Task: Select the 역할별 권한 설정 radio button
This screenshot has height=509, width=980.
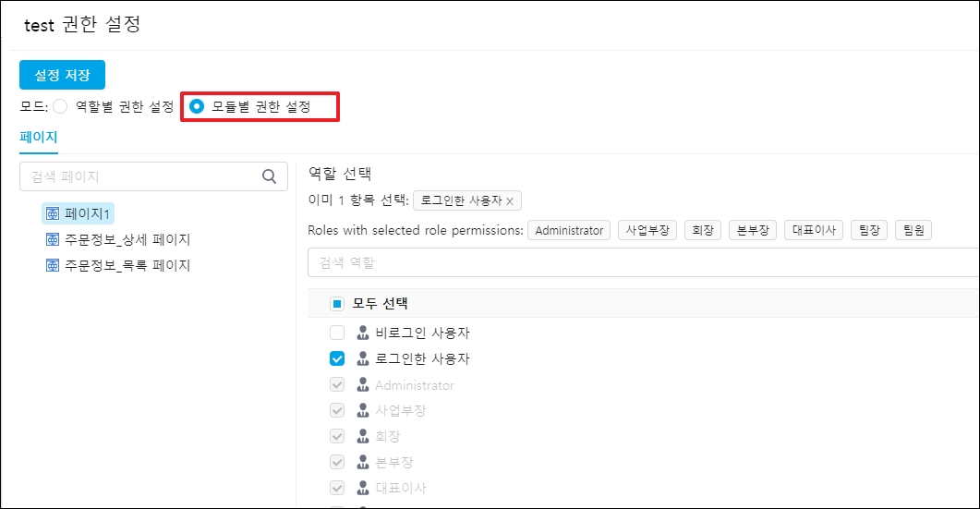Action: coord(61,106)
